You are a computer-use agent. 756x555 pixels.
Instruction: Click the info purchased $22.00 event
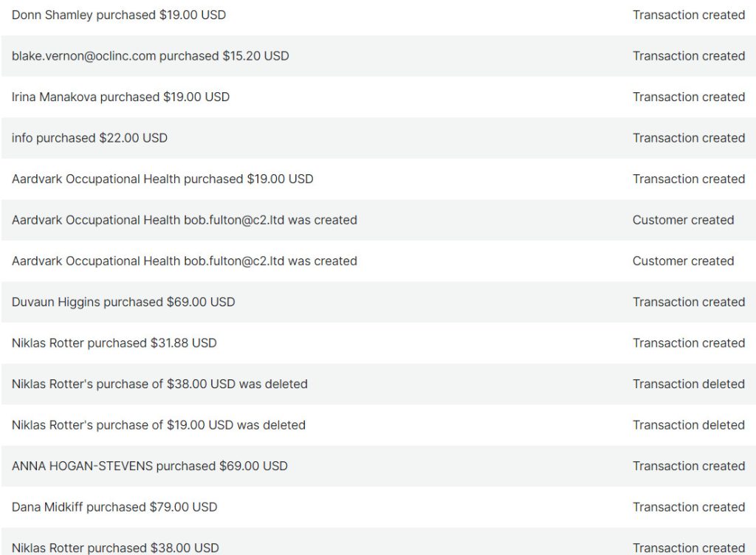point(89,138)
